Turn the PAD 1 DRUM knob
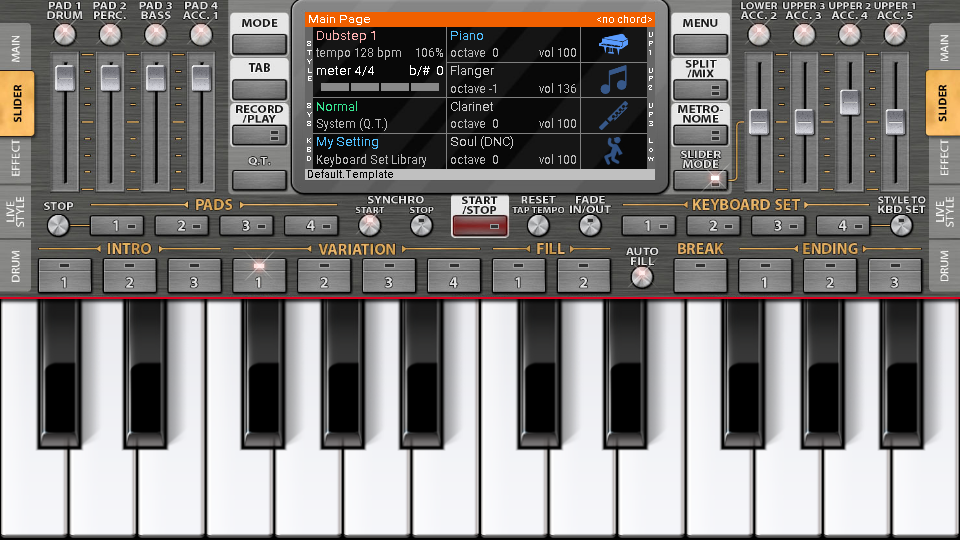 64,35
